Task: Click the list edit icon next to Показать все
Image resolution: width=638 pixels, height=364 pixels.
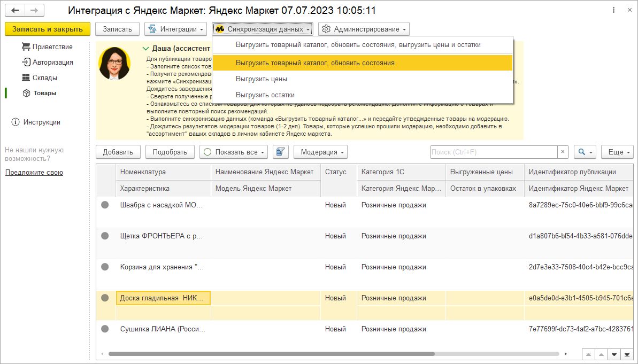Action: pos(280,152)
